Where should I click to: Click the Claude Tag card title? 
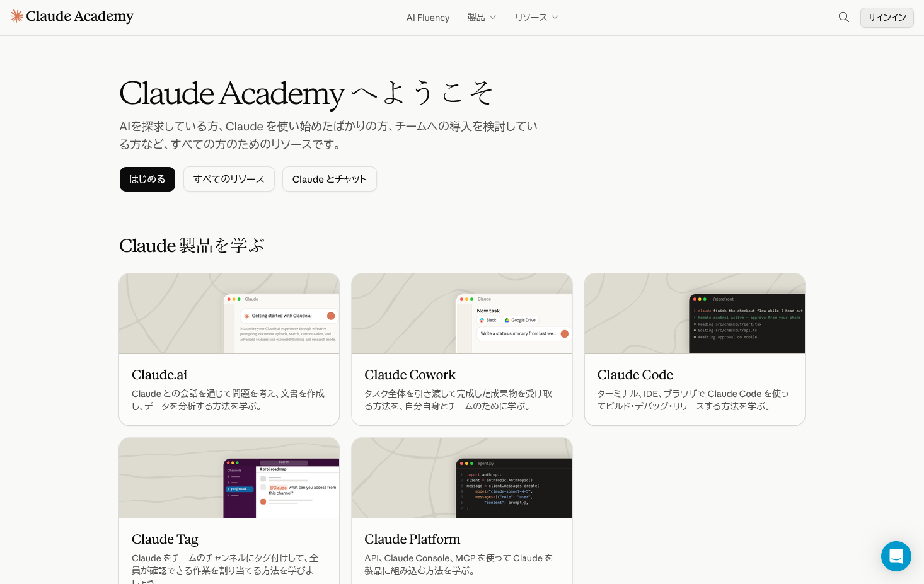coord(165,539)
